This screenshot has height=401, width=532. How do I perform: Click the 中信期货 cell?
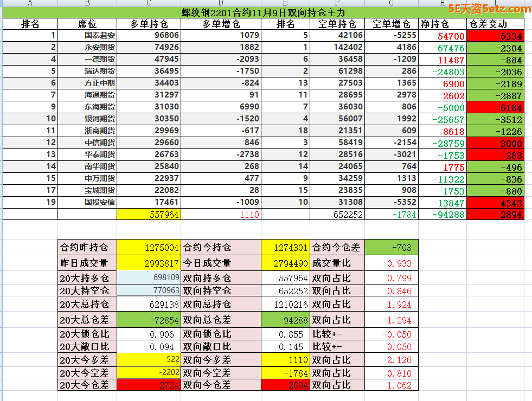click(87, 143)
